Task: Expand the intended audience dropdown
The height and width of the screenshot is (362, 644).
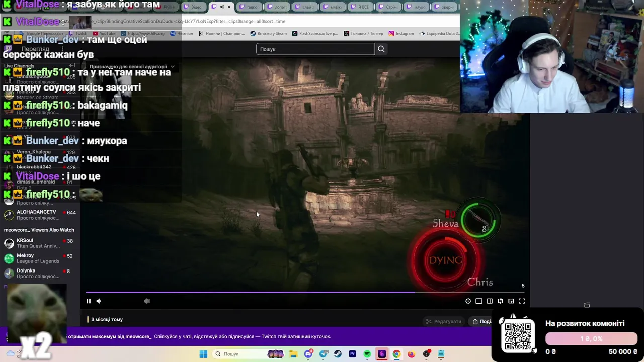Action: 132,66
